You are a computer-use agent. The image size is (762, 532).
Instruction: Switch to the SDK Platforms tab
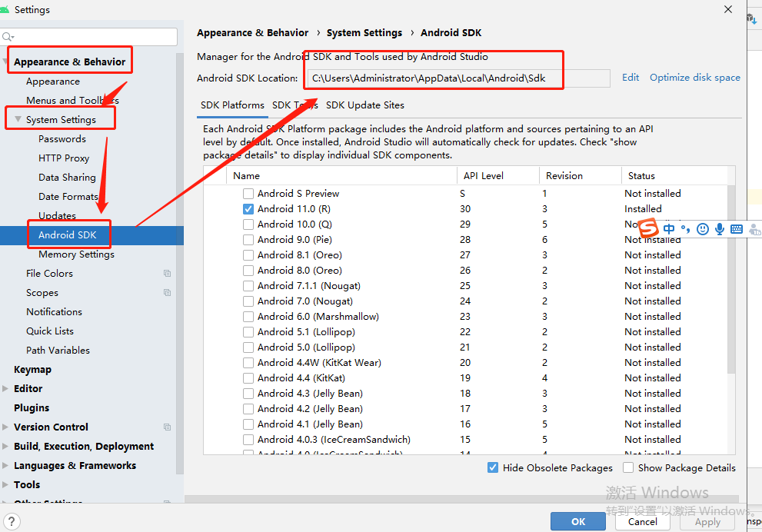point(232,105)
